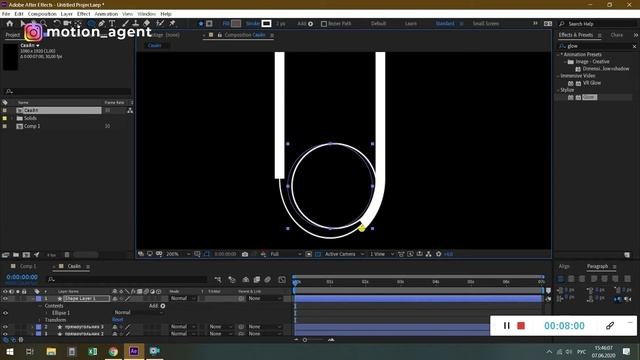The height and width of the screenshot is (360, 640).
Task: Click the Windows Start button
Action: point(9,351)
